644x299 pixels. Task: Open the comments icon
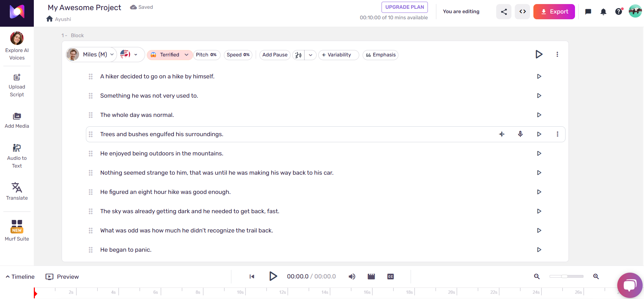(x=588, y=12)
